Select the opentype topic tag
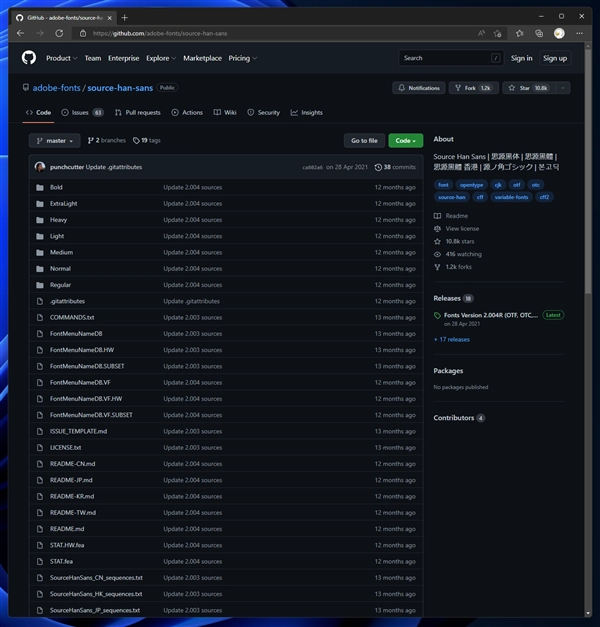Viewport: 600px width, 627px height. tap(471, 185)
